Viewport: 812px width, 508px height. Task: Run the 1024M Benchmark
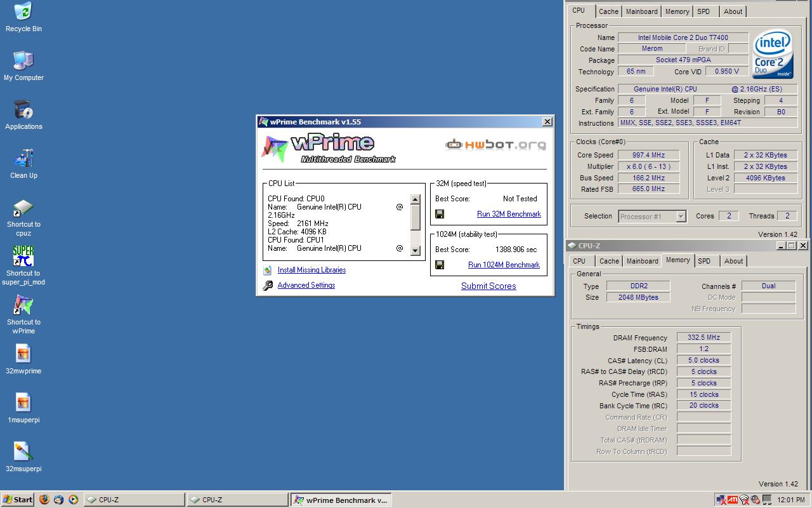pyautogui.click(x=504, y=265)
